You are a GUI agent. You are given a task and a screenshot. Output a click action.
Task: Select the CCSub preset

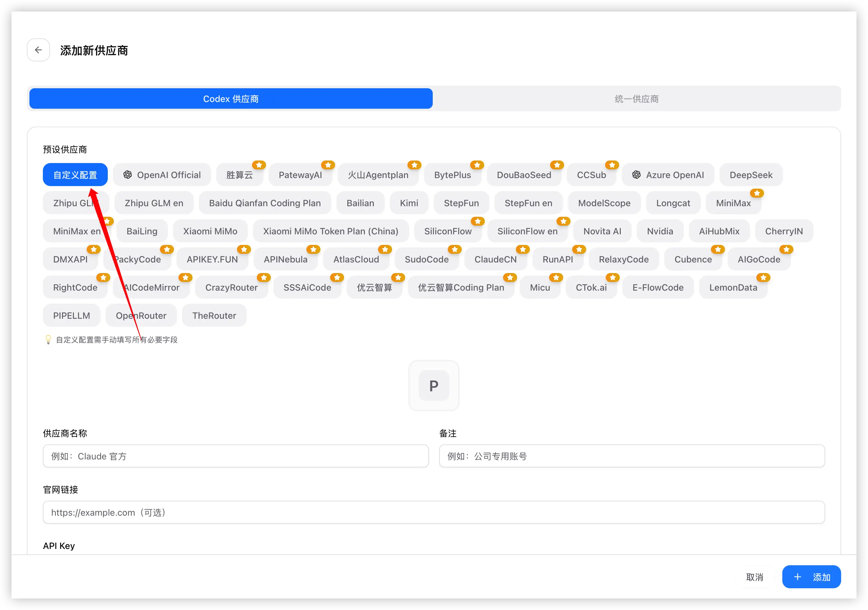click(x=591, y=175)
